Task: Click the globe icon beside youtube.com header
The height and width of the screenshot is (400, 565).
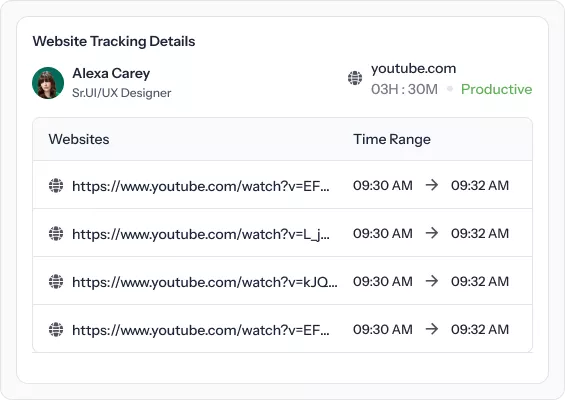Action: (x=355, y=78)
